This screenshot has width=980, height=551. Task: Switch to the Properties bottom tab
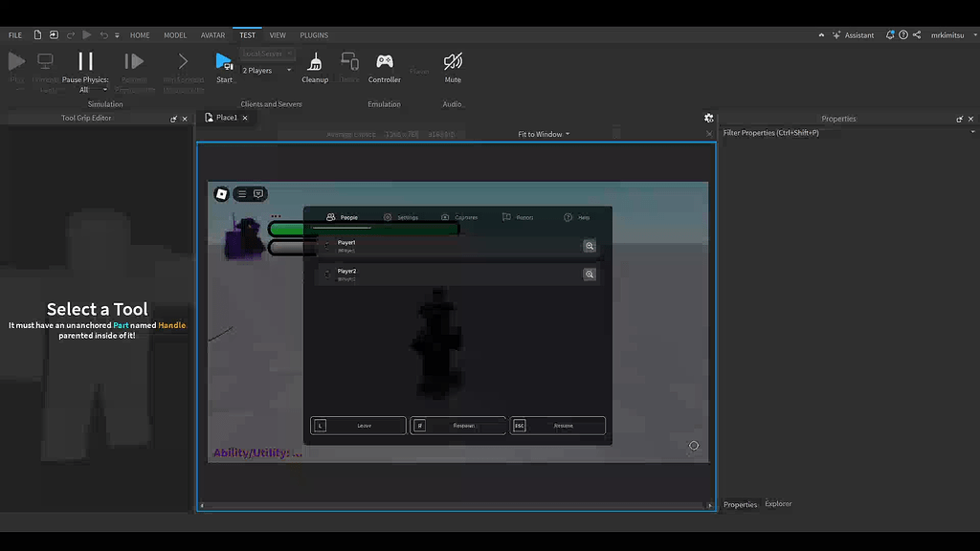[740, 504]
